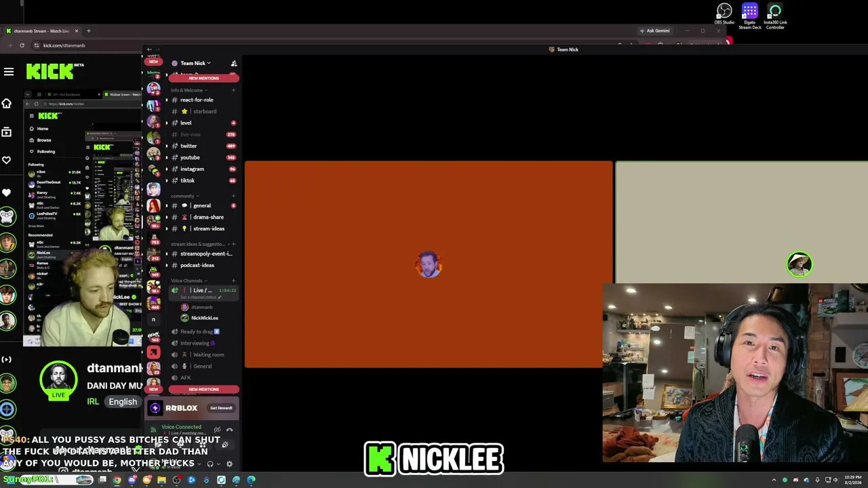Image resolution: width=868 pixels, height=488 pixels.
Task: Add a channel to Voice Channels category
Action: coord(233,281)
